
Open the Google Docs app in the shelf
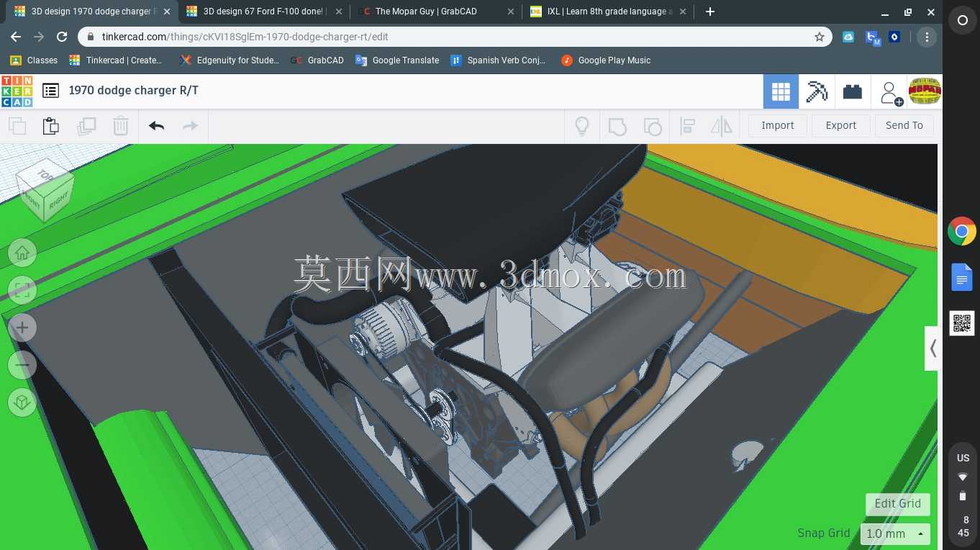pos(962,277)
